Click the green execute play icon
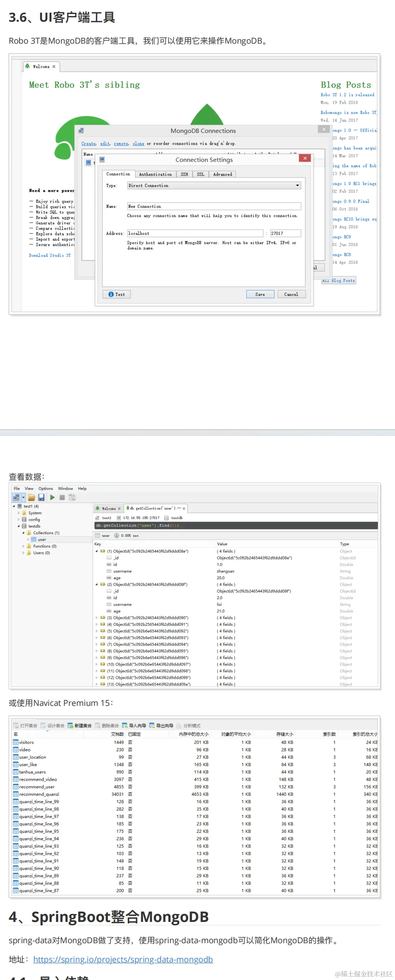 pyautogui.click(x=52, y=497)
